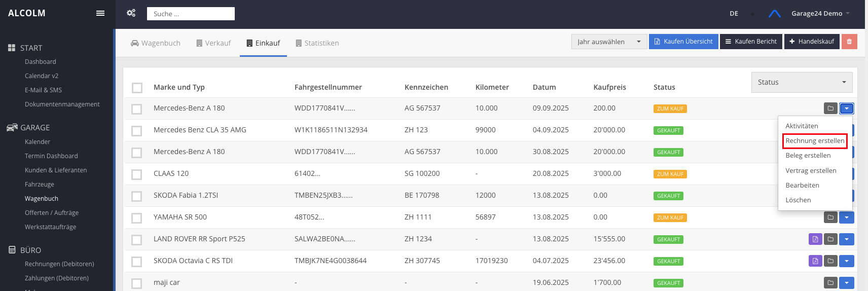This screenshot has height=291, width=868.
Task: Select the CLAAS 120 row checkbox
Action: point(137,174)
